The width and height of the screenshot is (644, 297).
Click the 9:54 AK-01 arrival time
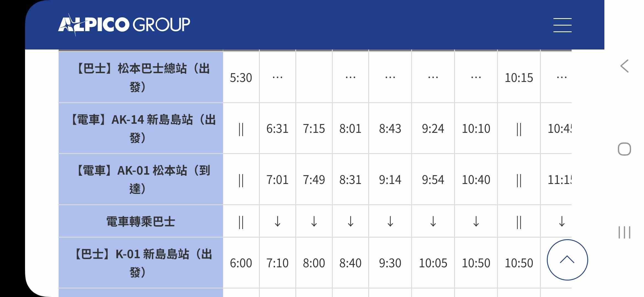(433, 180)
